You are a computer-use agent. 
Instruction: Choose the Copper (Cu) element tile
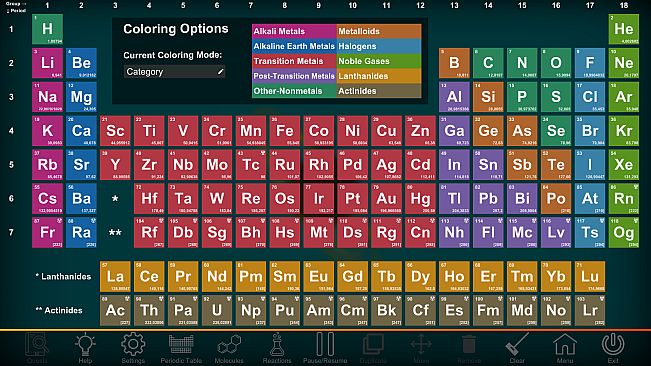click(x=387, y=131)
